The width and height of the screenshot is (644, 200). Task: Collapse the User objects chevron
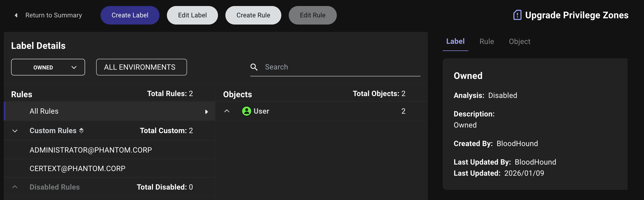pos(227,111)
